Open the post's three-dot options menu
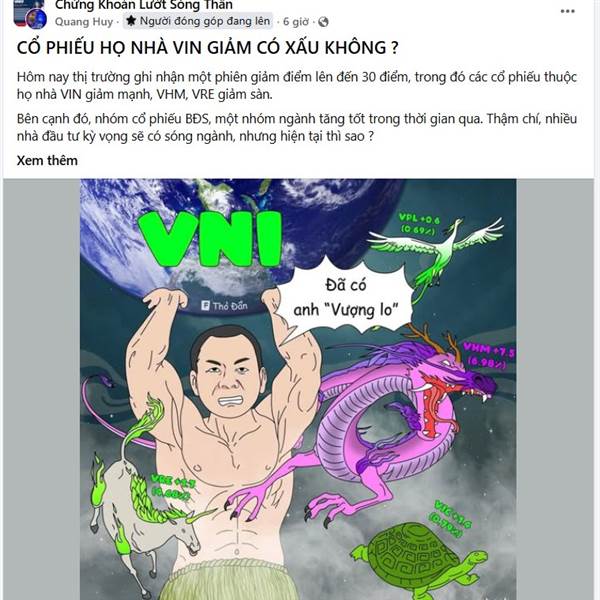Screen dimensions: 600x600 coord(567,11)
